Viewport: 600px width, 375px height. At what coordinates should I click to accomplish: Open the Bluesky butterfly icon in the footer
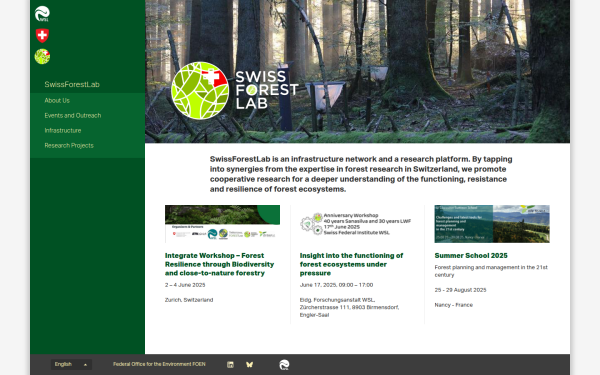click(249, 365)
